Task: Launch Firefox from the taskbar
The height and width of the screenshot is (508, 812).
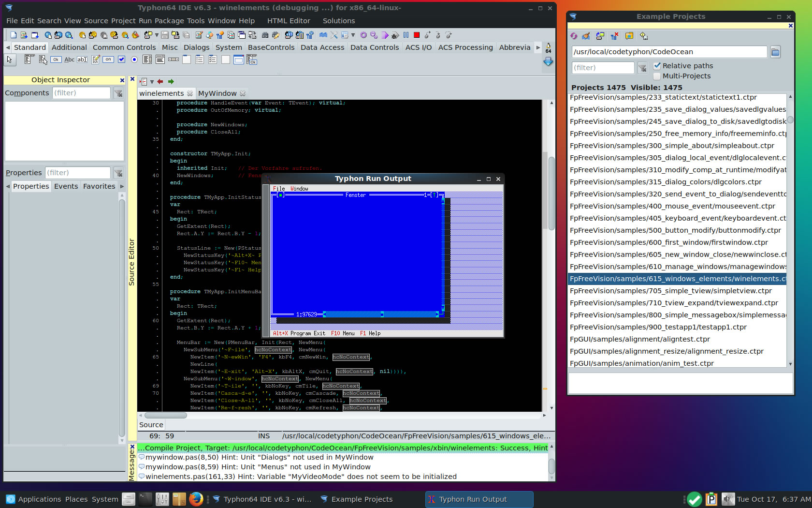Action: (196, 499)
